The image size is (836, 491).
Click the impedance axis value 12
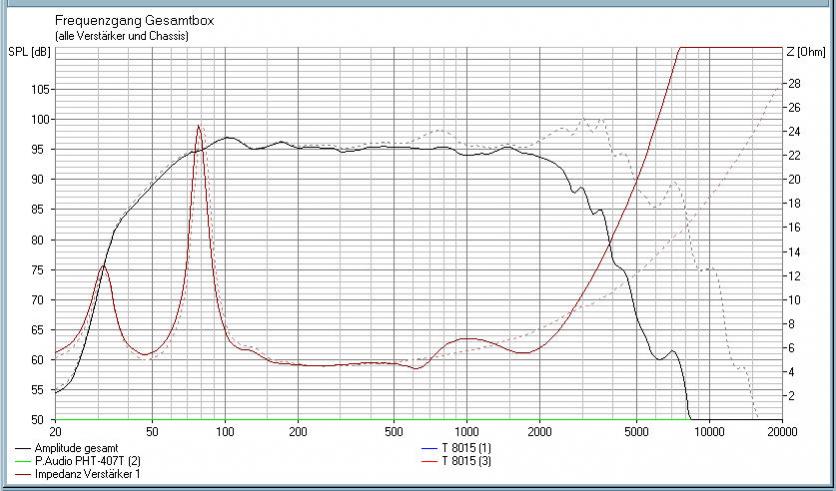tap(795, 276)
